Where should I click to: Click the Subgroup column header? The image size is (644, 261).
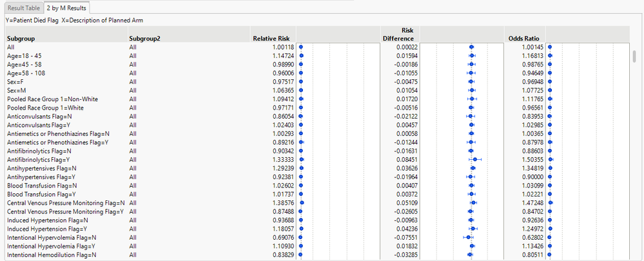coord(20,38)
